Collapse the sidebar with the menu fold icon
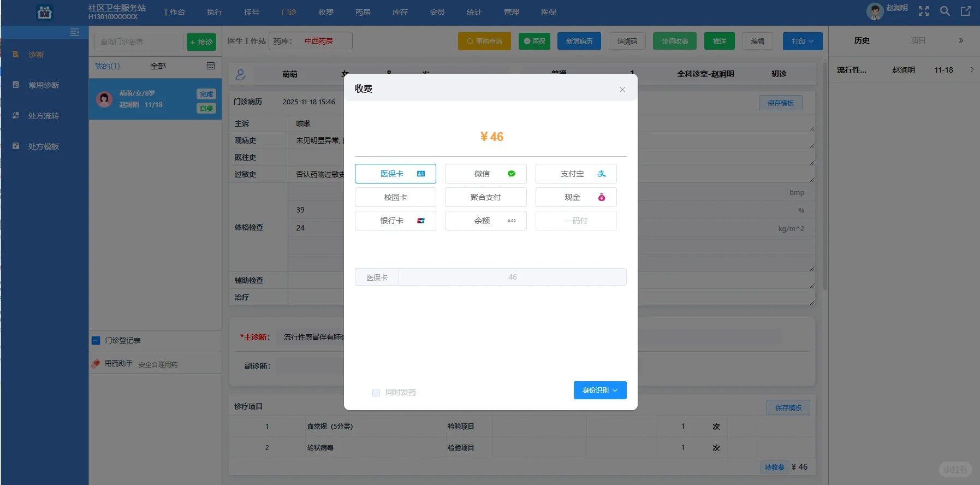The height and width of the screenshot is (485, 980). pyautogui.click(x=75, y=33)
